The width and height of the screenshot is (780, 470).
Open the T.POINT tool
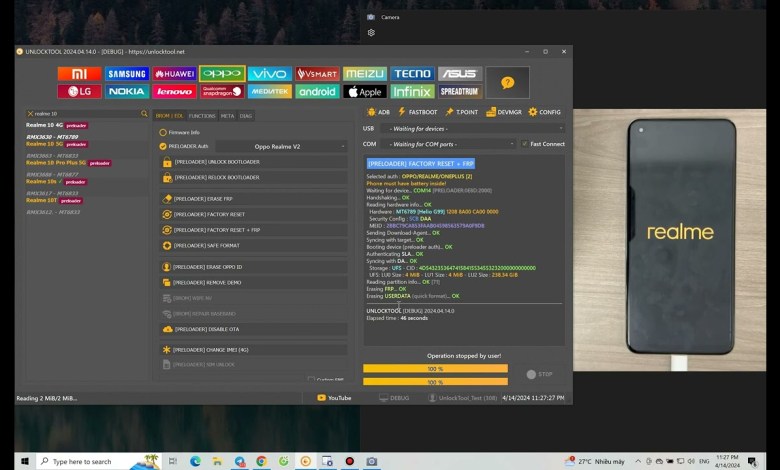tap(461, 112)
